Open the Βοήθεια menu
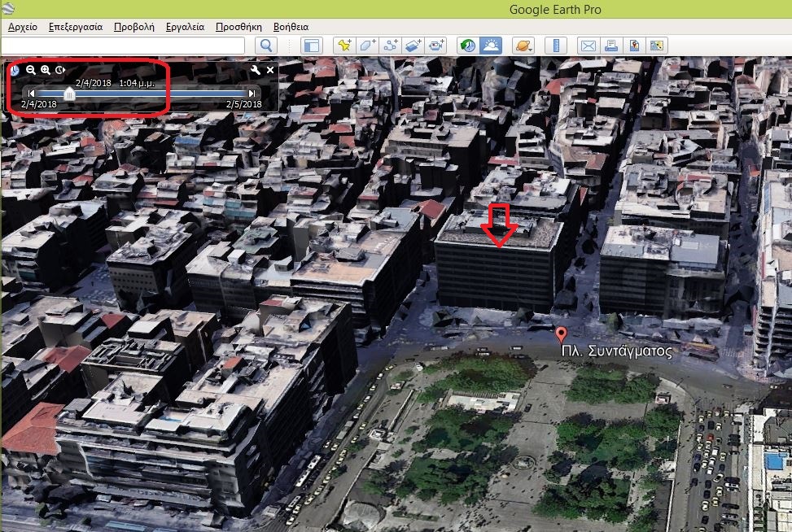Screen dimensions: 792x532 (x=291, y=27)
